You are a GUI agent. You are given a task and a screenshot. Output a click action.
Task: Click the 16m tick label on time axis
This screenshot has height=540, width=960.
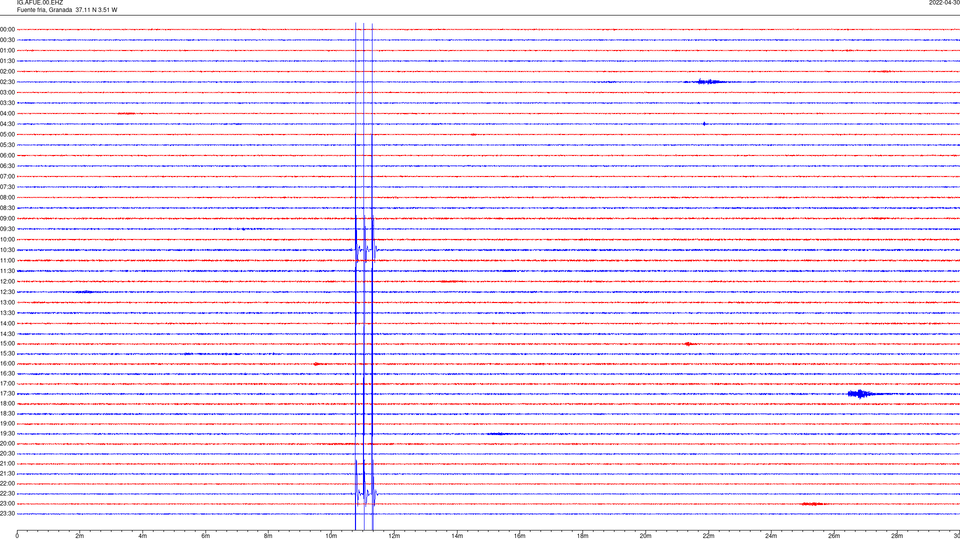click(520, 536)
